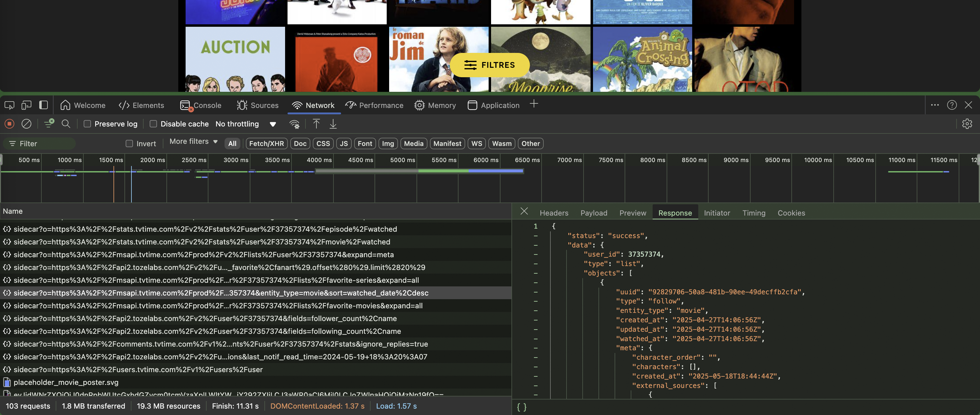Open the Welcome tab
The width and height of the screenshot is (980, 415).
83,105
